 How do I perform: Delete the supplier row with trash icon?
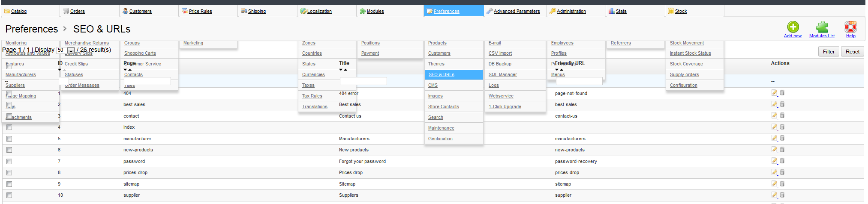tap(782, 195)
